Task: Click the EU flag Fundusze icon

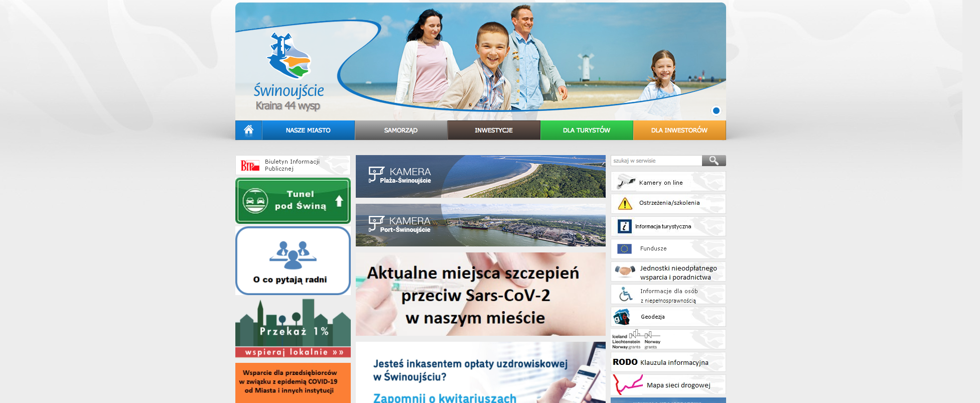Action: tap(624, 249)
